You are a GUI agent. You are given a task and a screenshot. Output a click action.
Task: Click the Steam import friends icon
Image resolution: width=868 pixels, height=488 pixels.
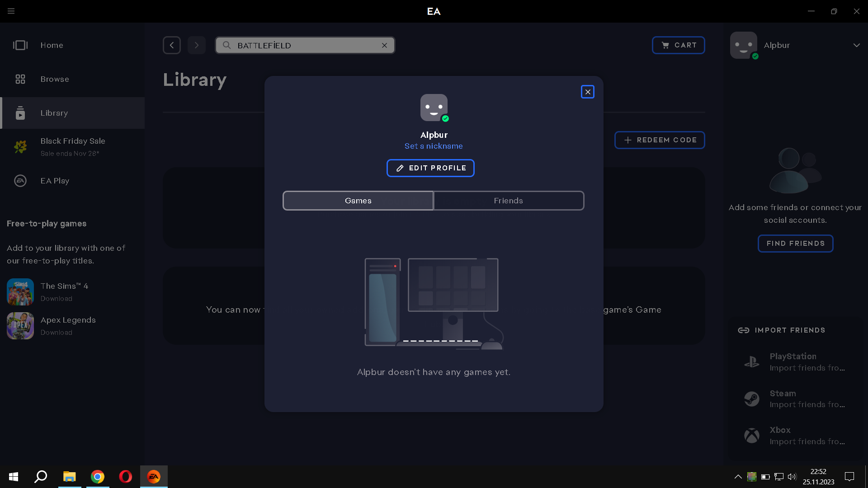click(x=752, y=399)
